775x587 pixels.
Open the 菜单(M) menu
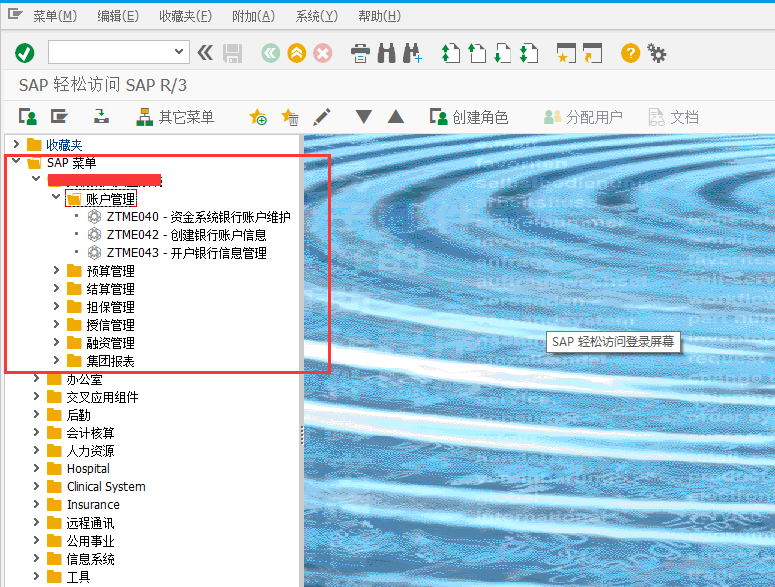[x=55, y=16]
